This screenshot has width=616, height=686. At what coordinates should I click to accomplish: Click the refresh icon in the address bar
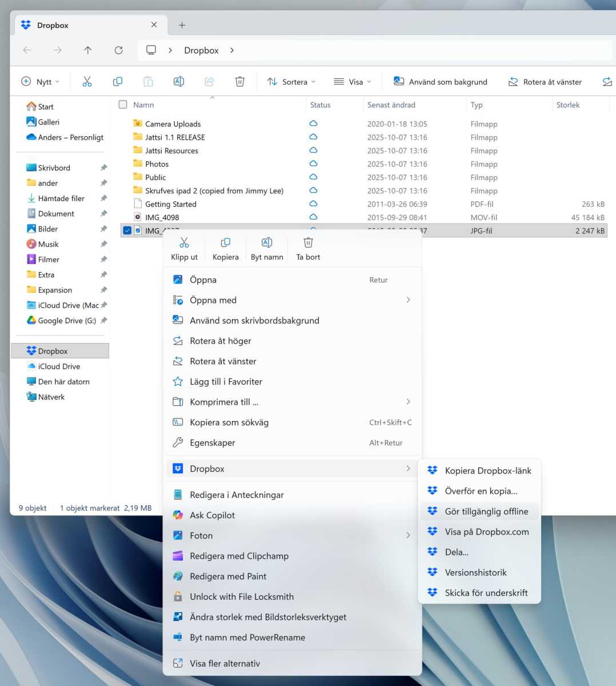tap(118, 50)
